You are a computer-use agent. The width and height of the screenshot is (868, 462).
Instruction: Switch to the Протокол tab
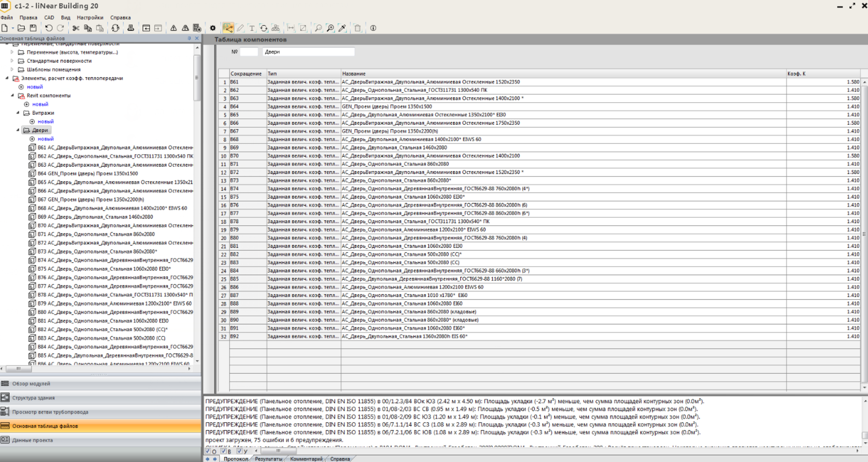236,459
